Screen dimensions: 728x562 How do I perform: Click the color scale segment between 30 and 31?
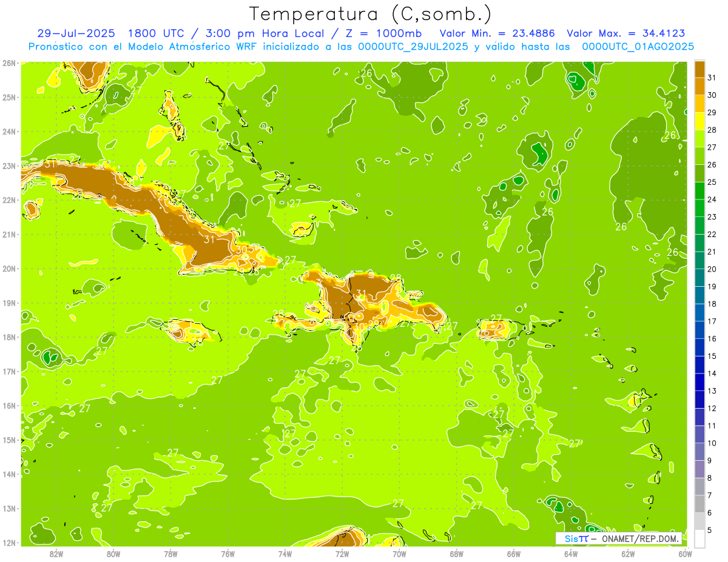click(699, 86)
